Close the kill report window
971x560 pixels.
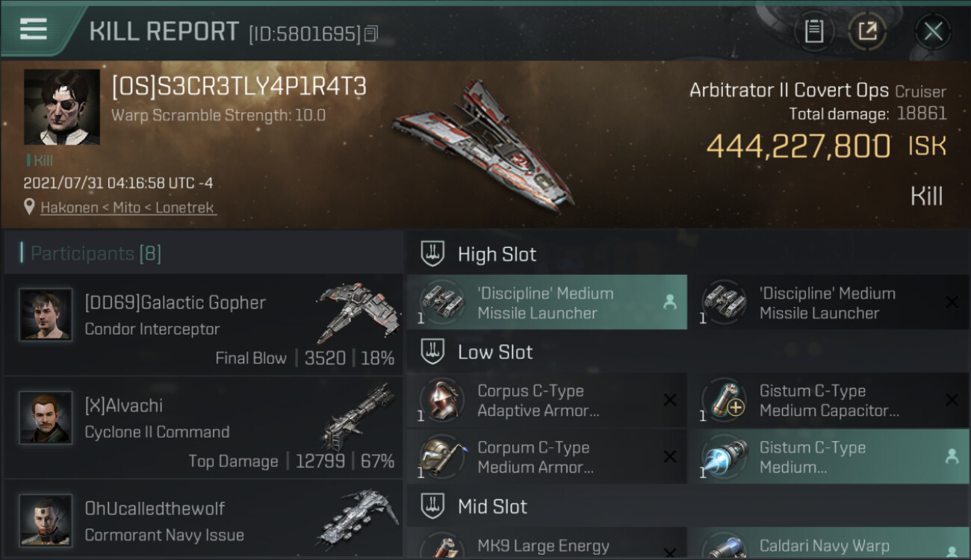pyautogui.click(x=933, y=31)
